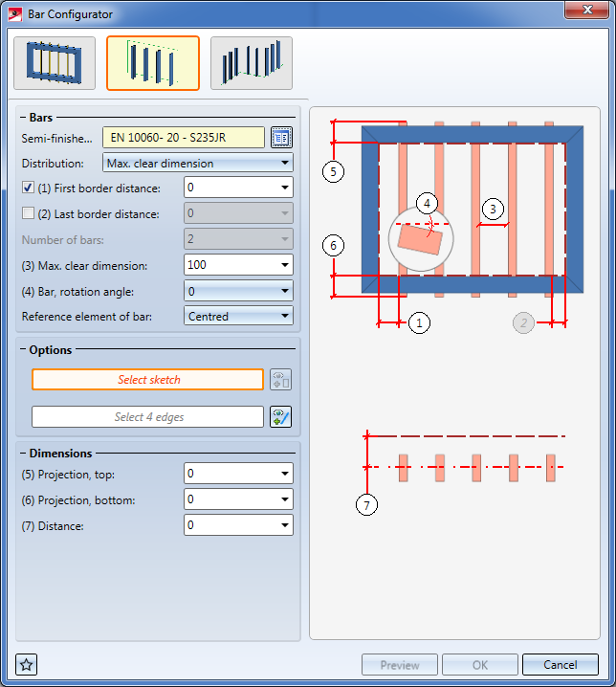
Task: Close the Bar Configurator dialog
Action: [587, 10]
